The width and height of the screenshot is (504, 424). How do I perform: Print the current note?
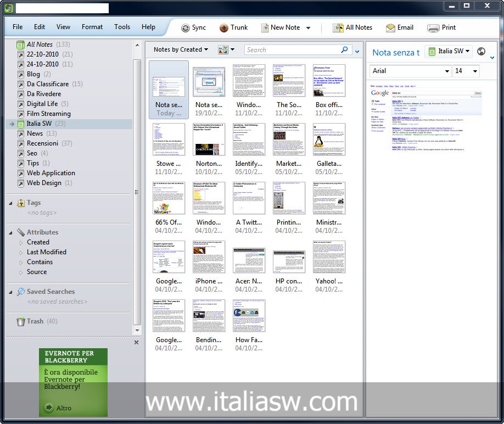coord(441,28)
